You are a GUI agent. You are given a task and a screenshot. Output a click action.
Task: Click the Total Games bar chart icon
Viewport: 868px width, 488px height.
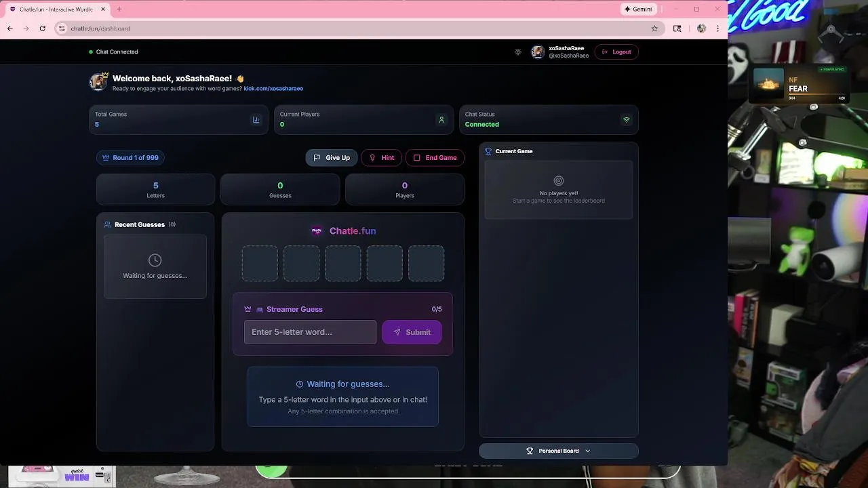(x=256, y=120)
